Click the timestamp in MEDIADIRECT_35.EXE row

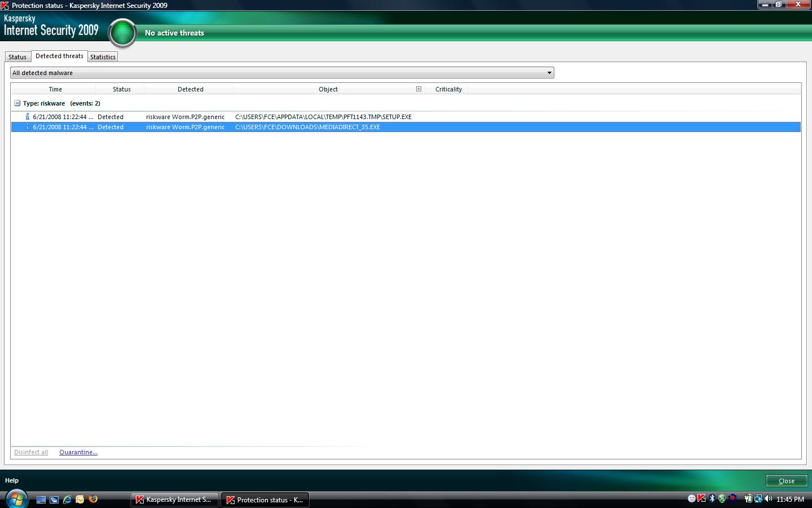click(63, 127)
